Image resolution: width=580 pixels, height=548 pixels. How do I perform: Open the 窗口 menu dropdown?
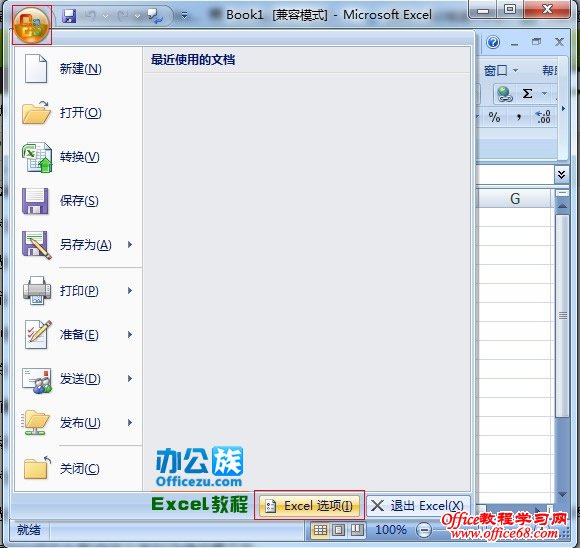coord(501,70)
